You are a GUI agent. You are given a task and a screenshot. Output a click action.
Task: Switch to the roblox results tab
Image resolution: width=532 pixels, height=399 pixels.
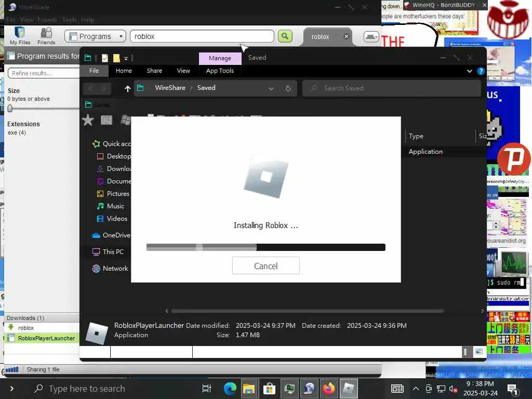pyautogui.click(x=320, y=37)
